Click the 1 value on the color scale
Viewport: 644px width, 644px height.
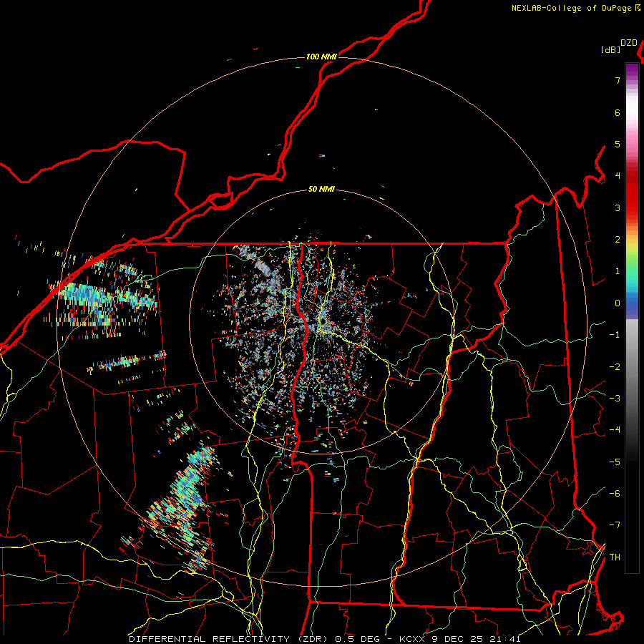click(618, 271)
